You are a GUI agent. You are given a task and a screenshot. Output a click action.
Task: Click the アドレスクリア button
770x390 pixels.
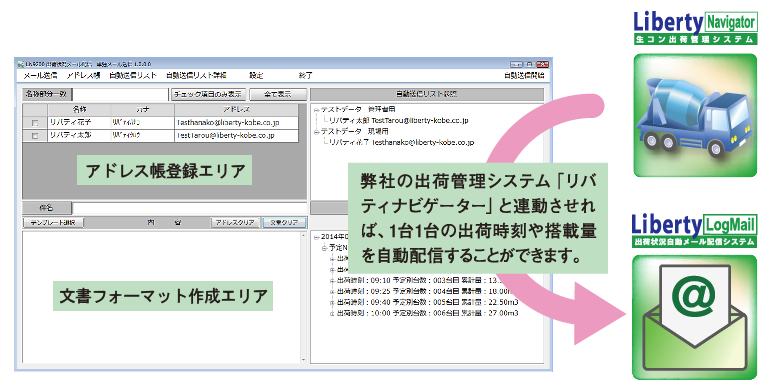[x=235, y=223]
